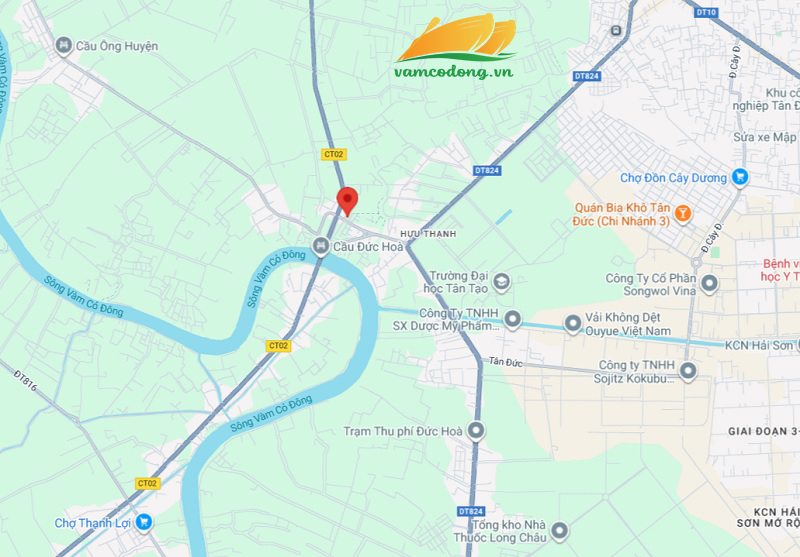Click the Công Ty TNHH SX Dược Mỹ Phẩm pin
The height and width of the screenshot is (557, 800).
click(512, 319)
